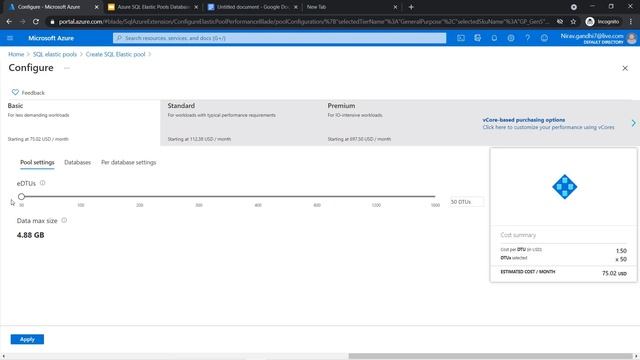640x360 pixels.
Task: Select the Basic service tier
Action: (x=80, y=122)
